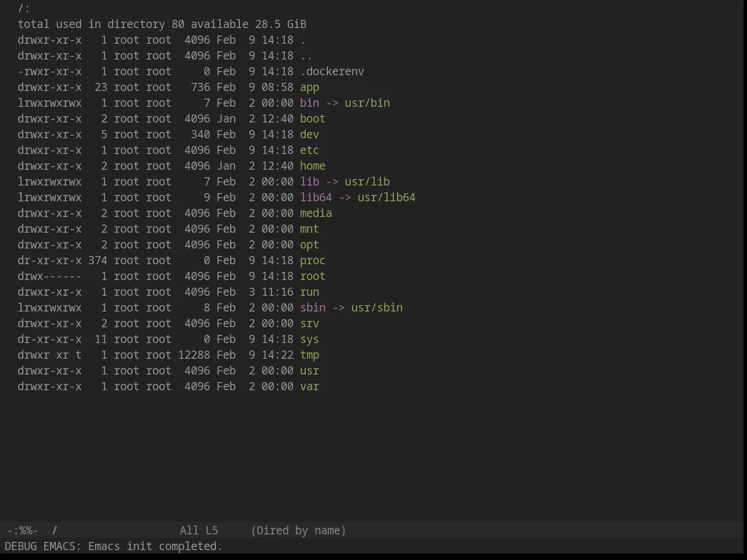Click the symlink target 'usr/sbin'

pyautogui.click(x=377, y=308)
